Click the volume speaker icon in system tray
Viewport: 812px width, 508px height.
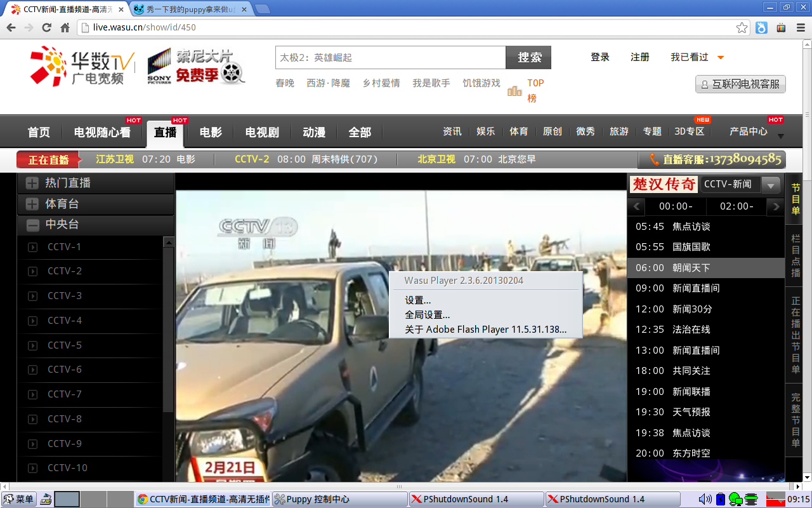pyautogui.click(x=704, y=499)
